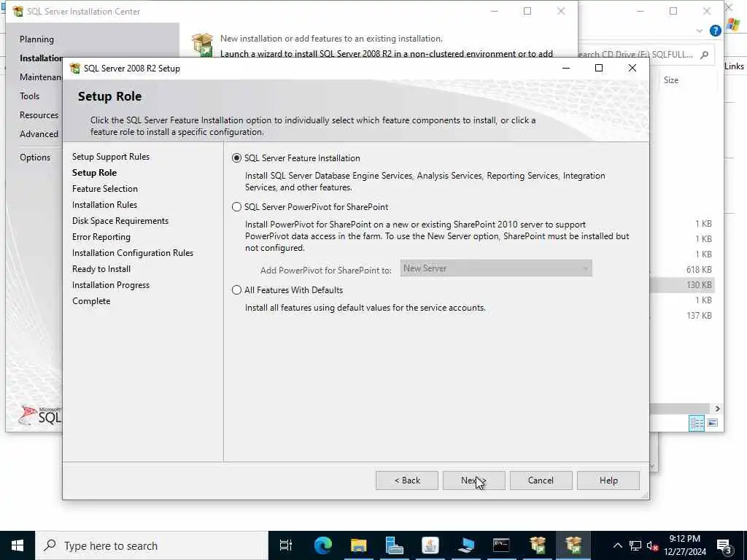This screenshot has height=560, width=747.
Task: Open Advanced in Installation Center
Action: point(39,134)
